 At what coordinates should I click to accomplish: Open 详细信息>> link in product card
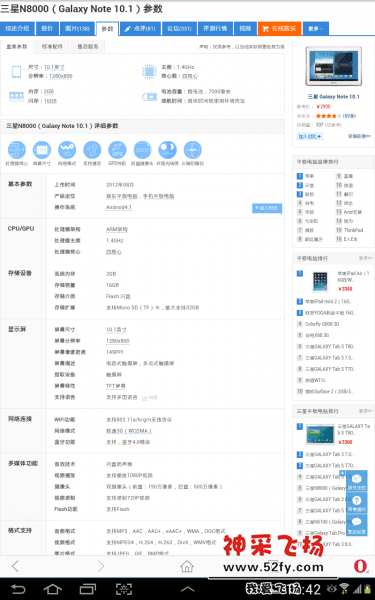click(359, 136)
